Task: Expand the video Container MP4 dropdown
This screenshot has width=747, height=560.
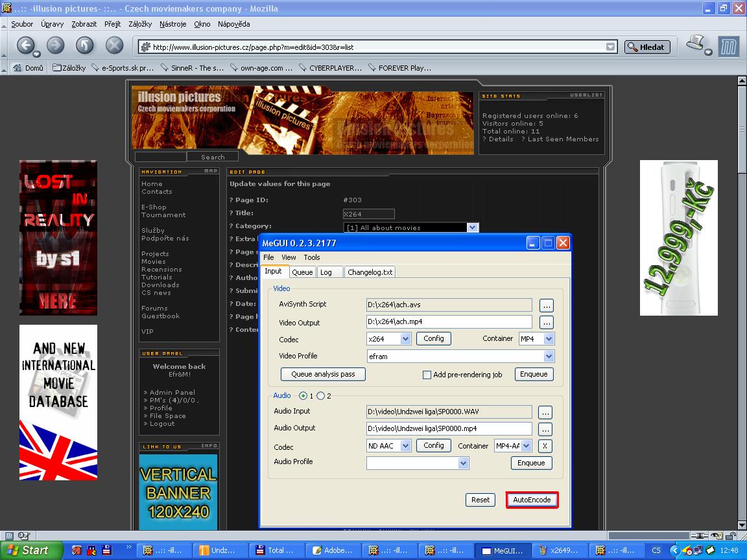Action: tap(549, 339)
